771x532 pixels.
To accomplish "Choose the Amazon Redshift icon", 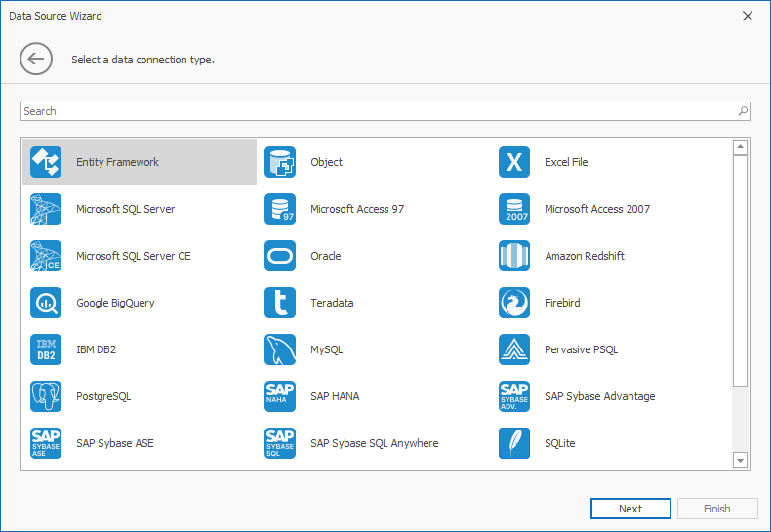I will (x=514, y=256).
